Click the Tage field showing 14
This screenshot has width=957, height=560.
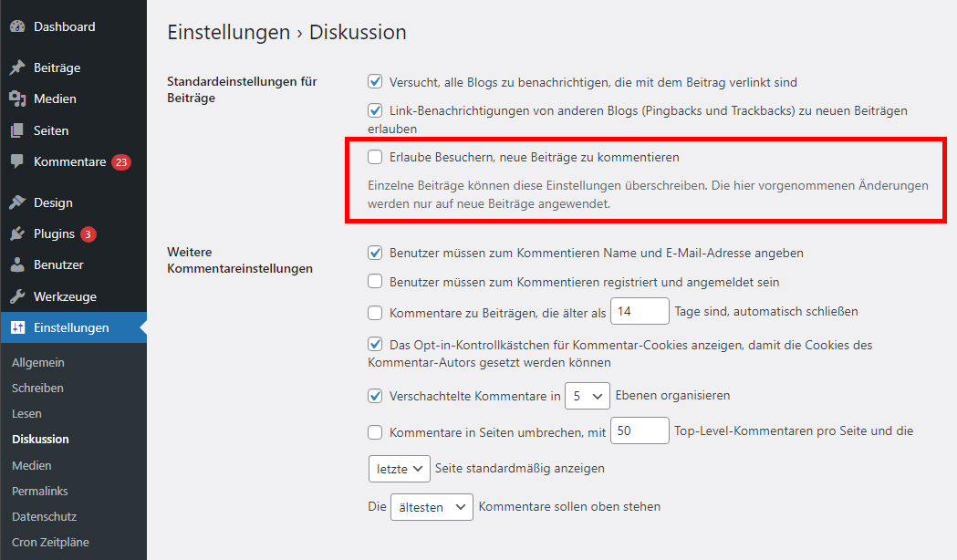tap(640, 312)
